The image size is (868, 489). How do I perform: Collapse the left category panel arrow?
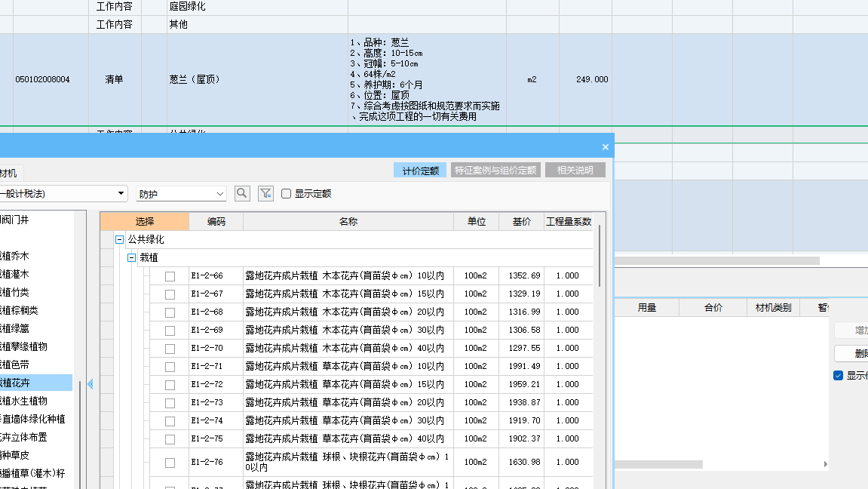click(90, 384)
